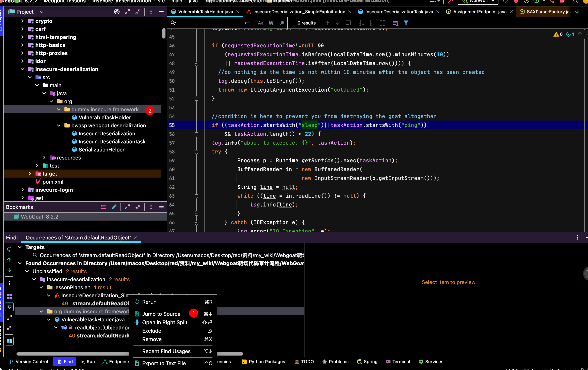Screen dimensions: 588x370
Task: Click the search magnifier icon in editor
Action: click(x=173, y=23)
